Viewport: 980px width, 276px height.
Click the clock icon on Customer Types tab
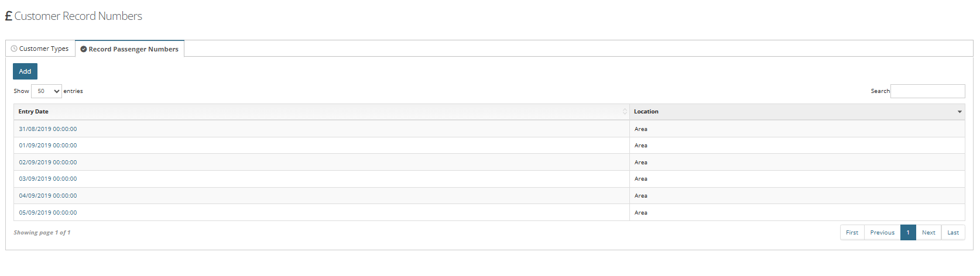point(14,49)
